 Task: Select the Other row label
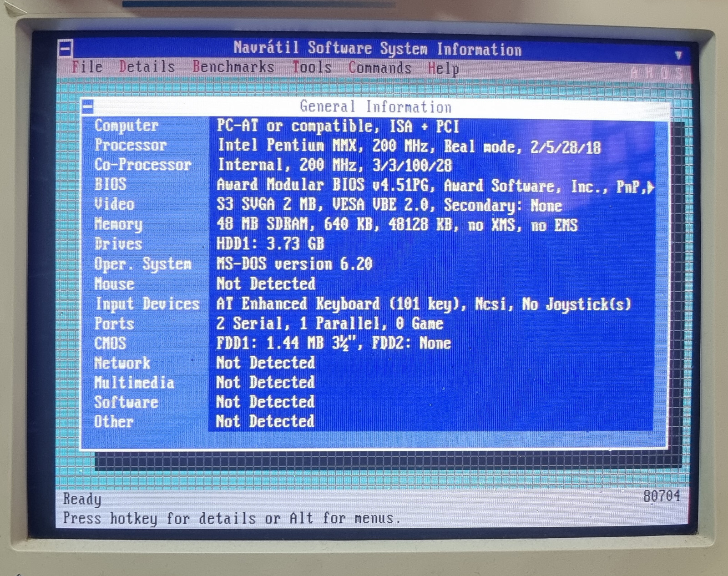click(114, 422)
